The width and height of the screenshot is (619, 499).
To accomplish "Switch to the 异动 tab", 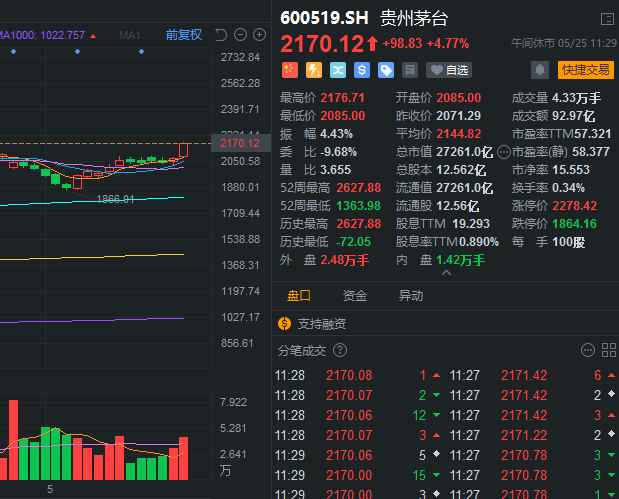I will [411, 296].
